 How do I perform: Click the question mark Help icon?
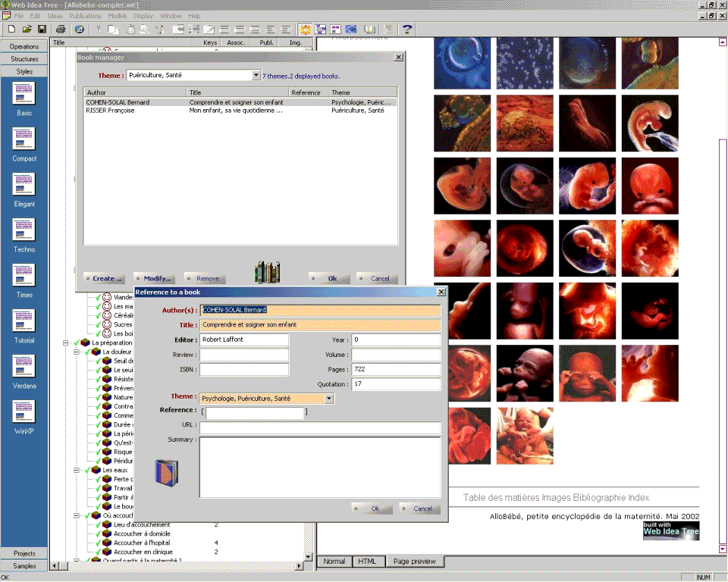[x=407, y=30]
